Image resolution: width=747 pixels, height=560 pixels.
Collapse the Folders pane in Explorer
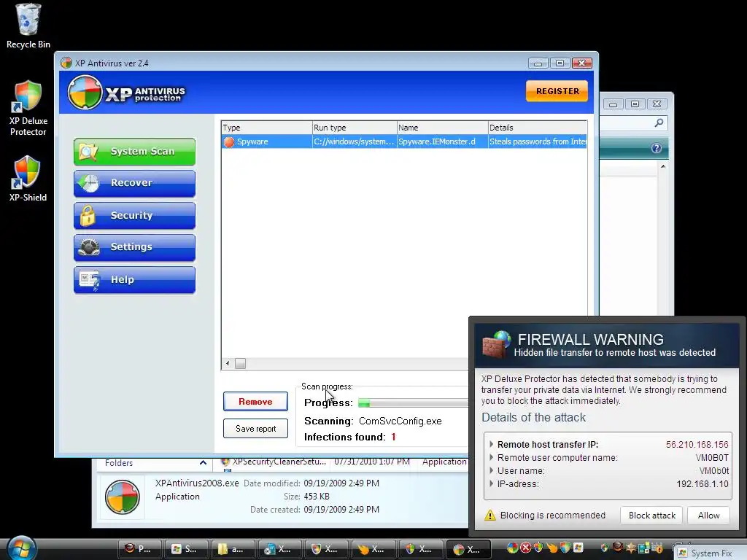click(203, 462)
